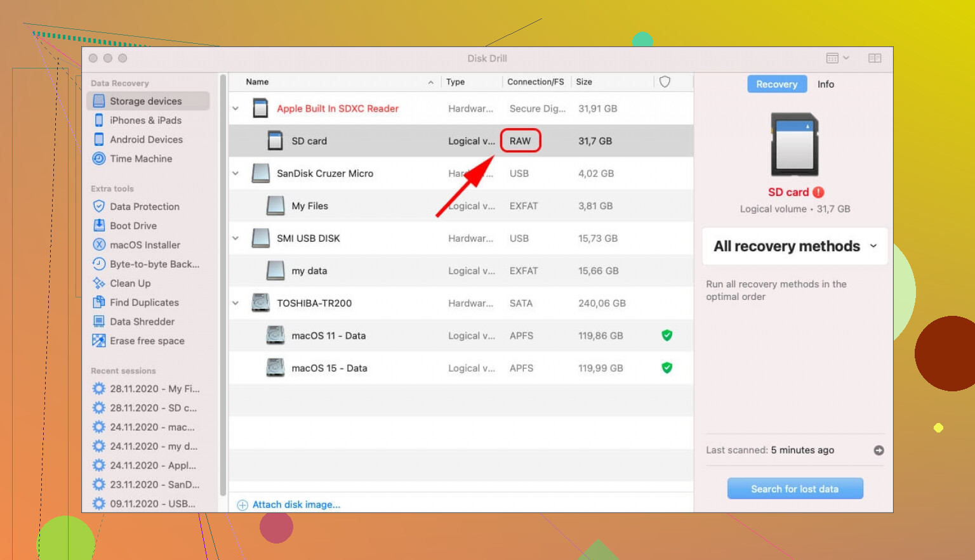Click the Boot Drive icon

[x=99, y=225]
